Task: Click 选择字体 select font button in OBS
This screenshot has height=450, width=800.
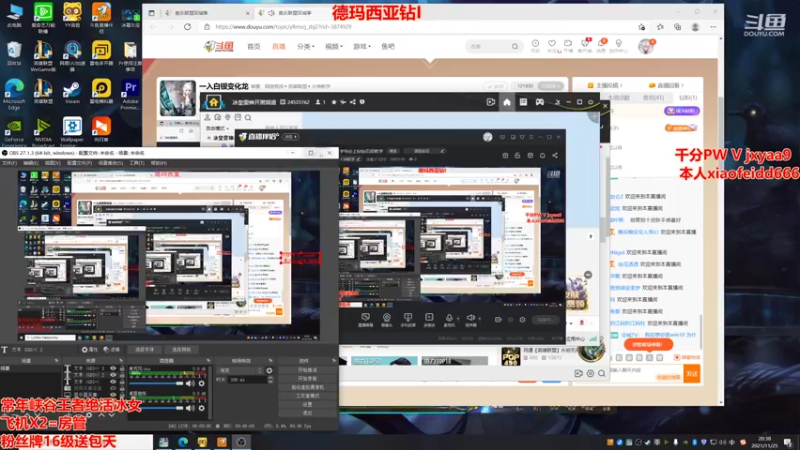Action: coord(144,349)
